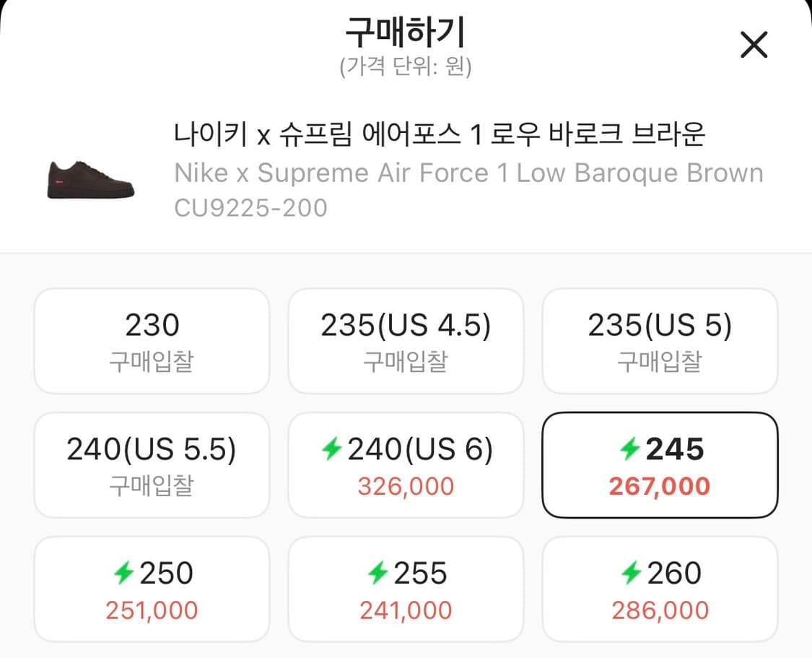The width and height of the screenshot is (812, 658).
Task: Close the 구매하기 purchase dialog
Action: click(x=754, y=45)
